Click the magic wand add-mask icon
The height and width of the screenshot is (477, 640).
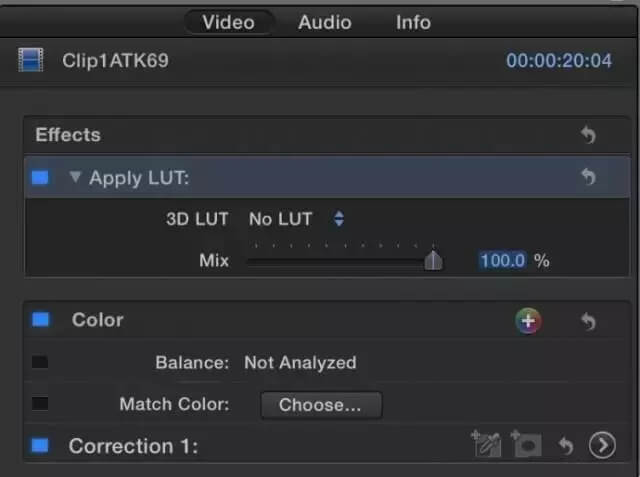[486, 446]
